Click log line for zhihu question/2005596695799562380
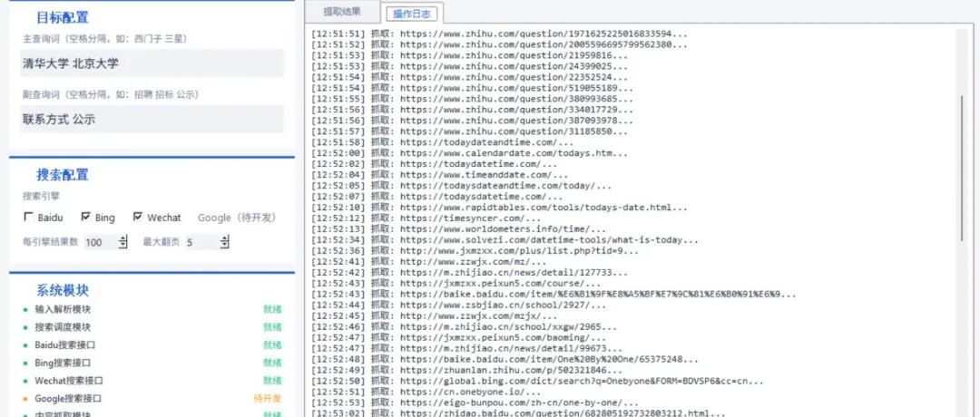 point(499,45)
